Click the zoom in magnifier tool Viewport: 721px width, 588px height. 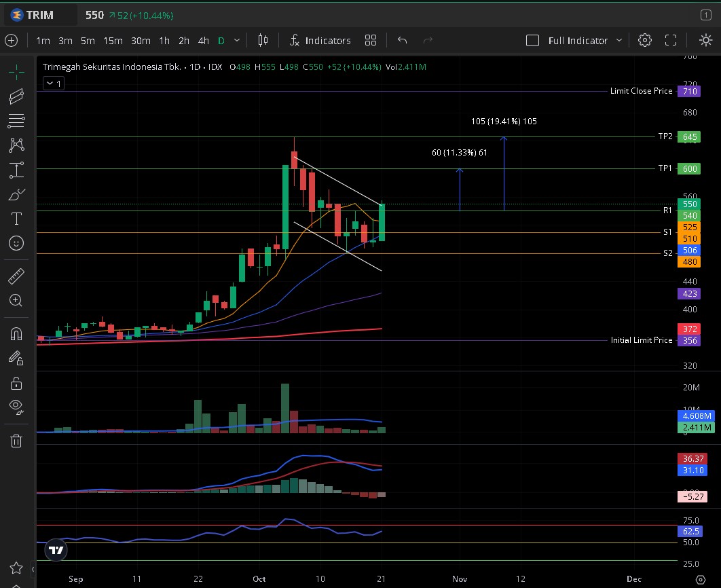[17, 300]
